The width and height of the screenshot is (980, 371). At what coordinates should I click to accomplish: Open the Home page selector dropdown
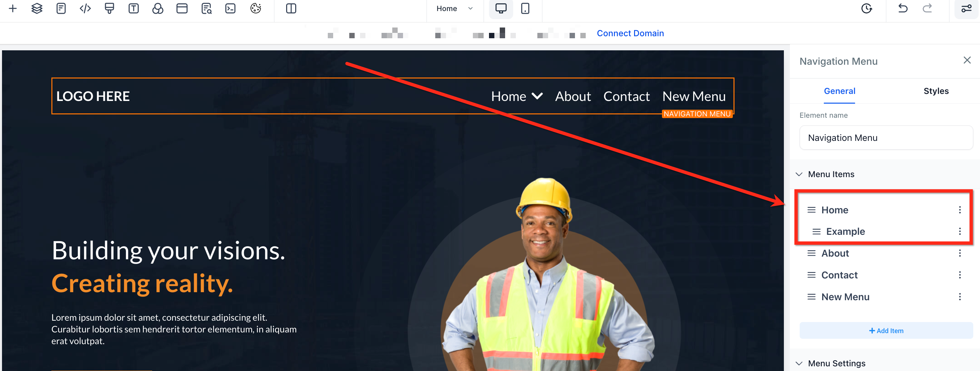pyautogui.click(x=454, y=8)
